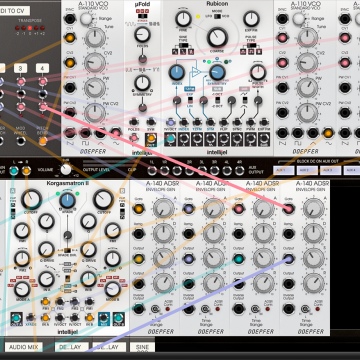Click the orange Pitch Bend output jack

(x=42, y=141)
